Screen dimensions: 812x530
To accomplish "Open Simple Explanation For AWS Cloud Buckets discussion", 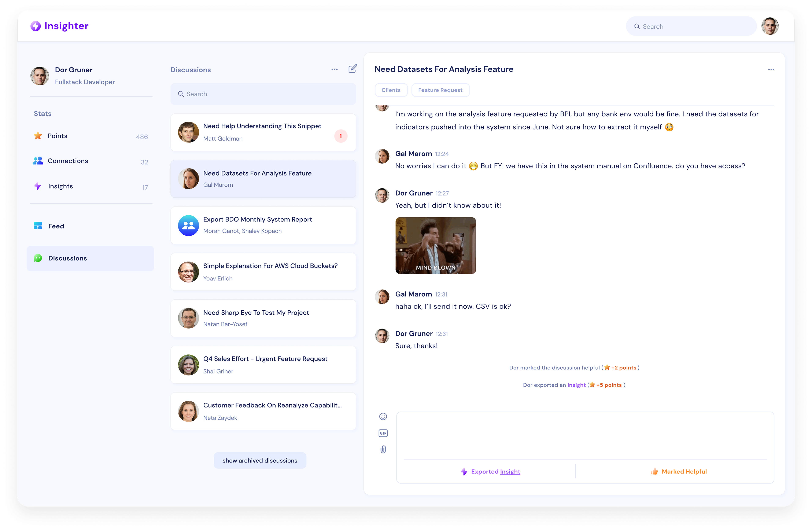I will click(x=263, y=272).
